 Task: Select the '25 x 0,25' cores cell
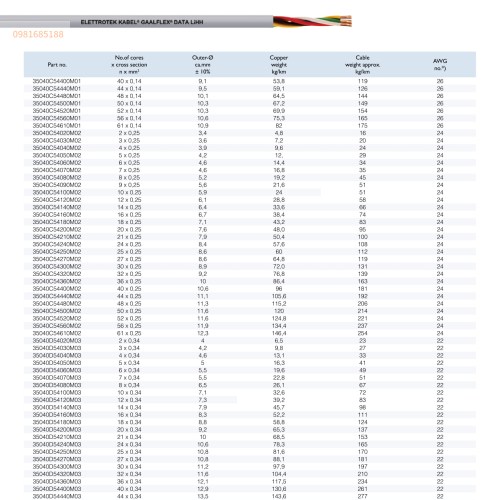point(129,252)
